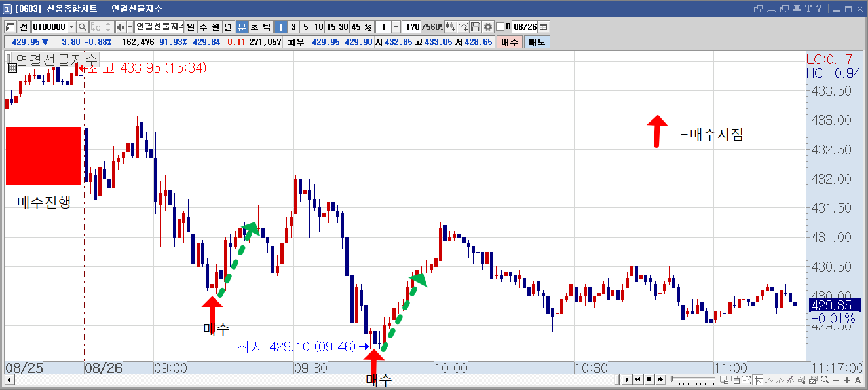Click the 전 button before code field

pos(24,27)
